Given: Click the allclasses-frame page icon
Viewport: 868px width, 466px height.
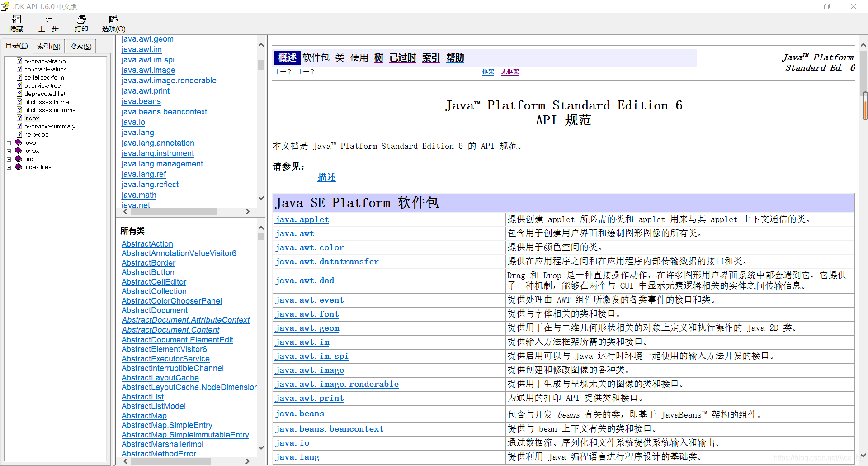Looking at the screenshot, I should pyautogui.click(x=19, y=102).
